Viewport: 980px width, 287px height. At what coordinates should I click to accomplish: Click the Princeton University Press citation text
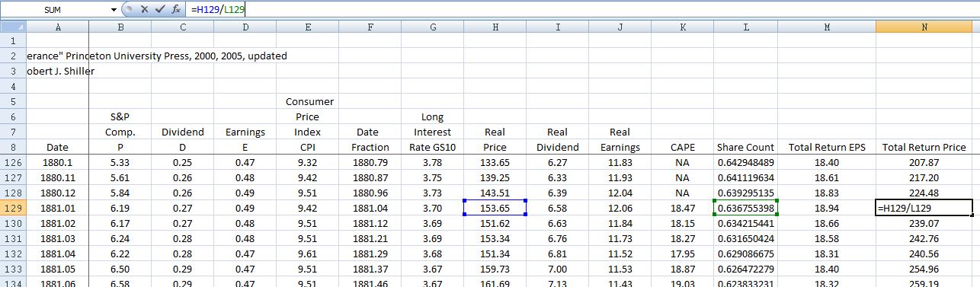(x=157, y=56)
